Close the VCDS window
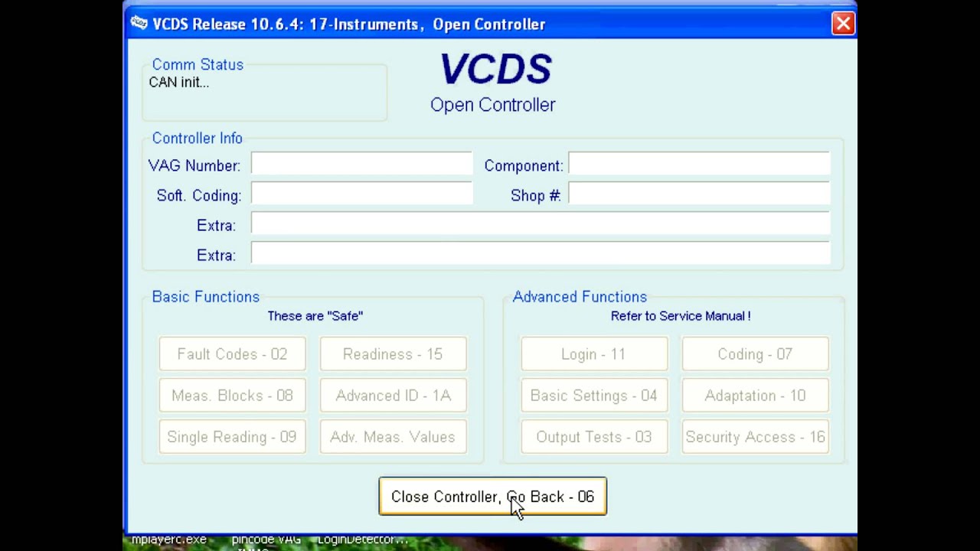980x551 pixels. 843,24
